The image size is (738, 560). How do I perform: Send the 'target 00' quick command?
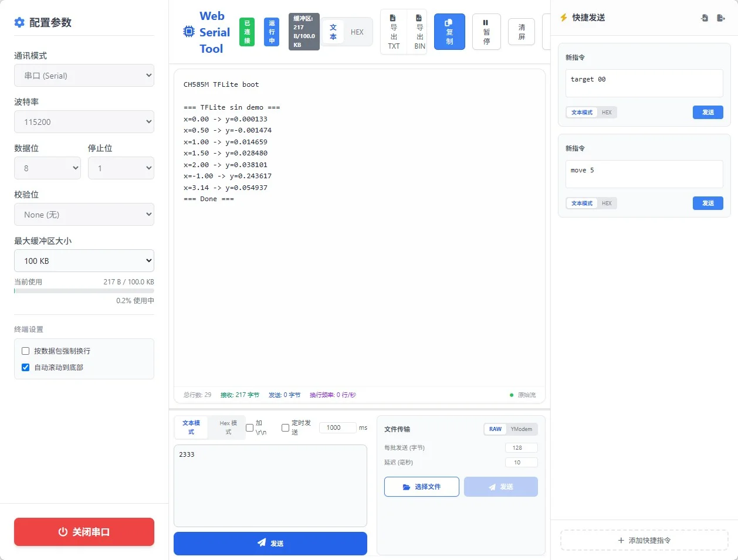tap(708, 113)
